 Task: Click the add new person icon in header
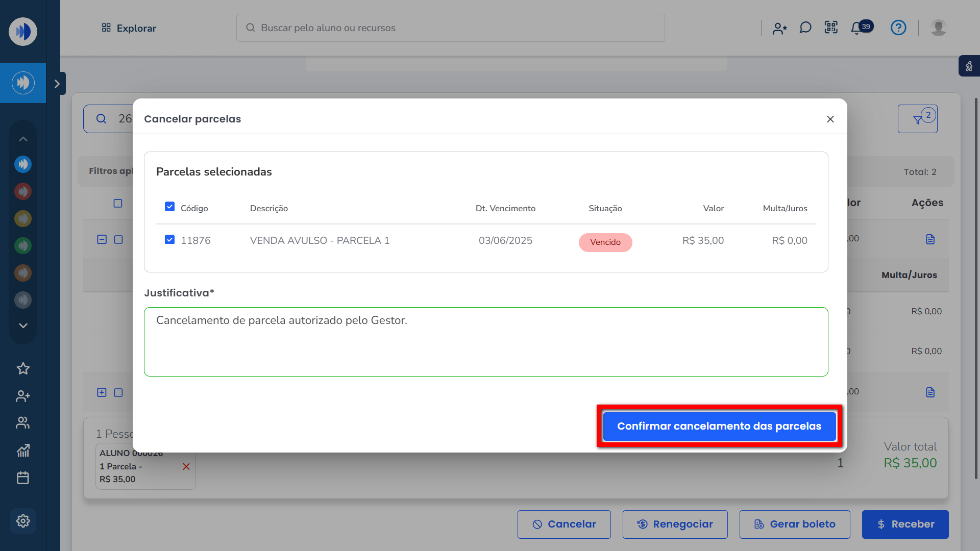(779, 28)
